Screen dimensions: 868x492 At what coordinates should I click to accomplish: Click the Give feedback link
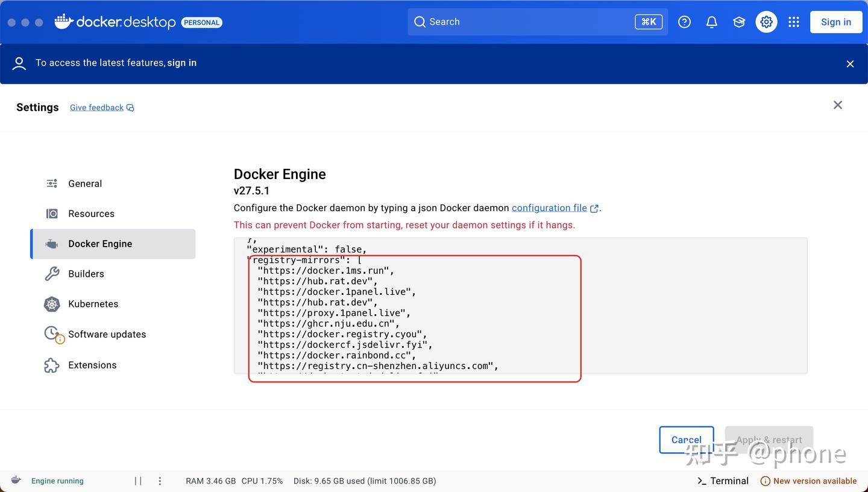click(x=96, y=107)
